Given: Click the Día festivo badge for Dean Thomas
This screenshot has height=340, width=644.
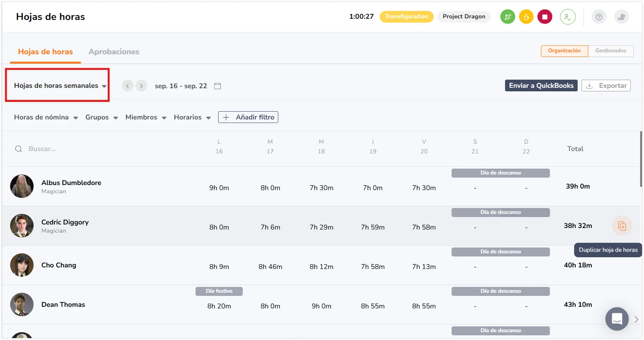Looking at the screenshot, I should pyautogui.click(x=219, y=291).
